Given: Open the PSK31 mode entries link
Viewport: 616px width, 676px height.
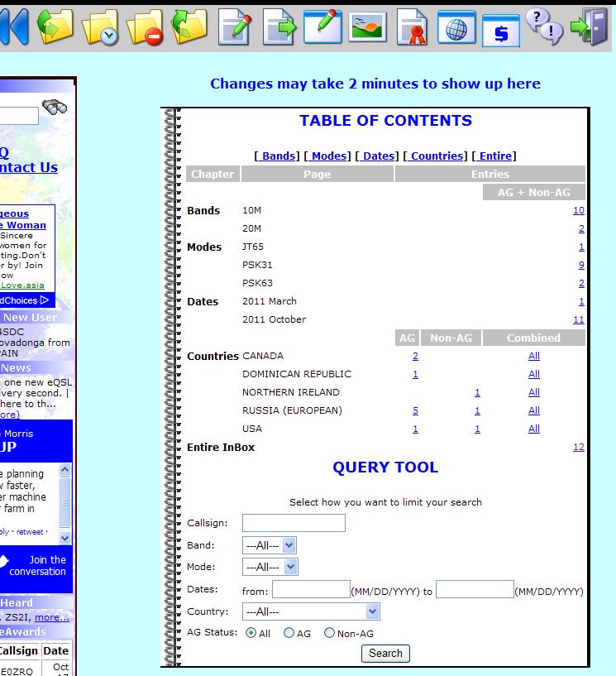Looking at the screenshot, I should (581, 265).
